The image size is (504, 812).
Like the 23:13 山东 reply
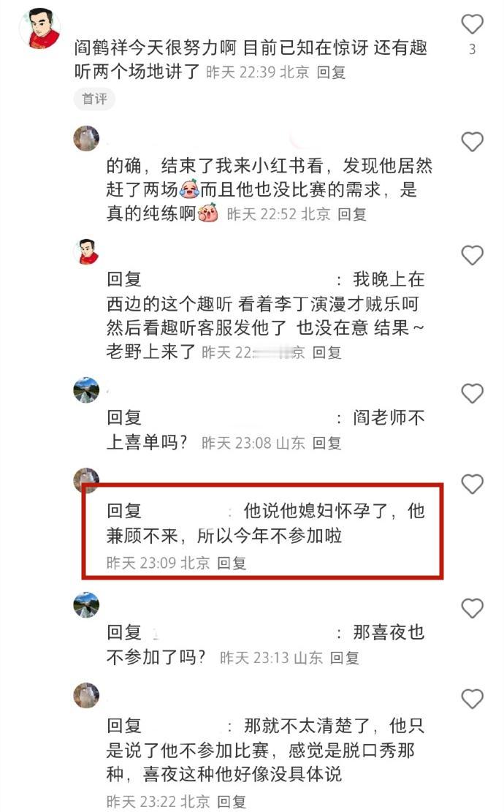[472, 608]
